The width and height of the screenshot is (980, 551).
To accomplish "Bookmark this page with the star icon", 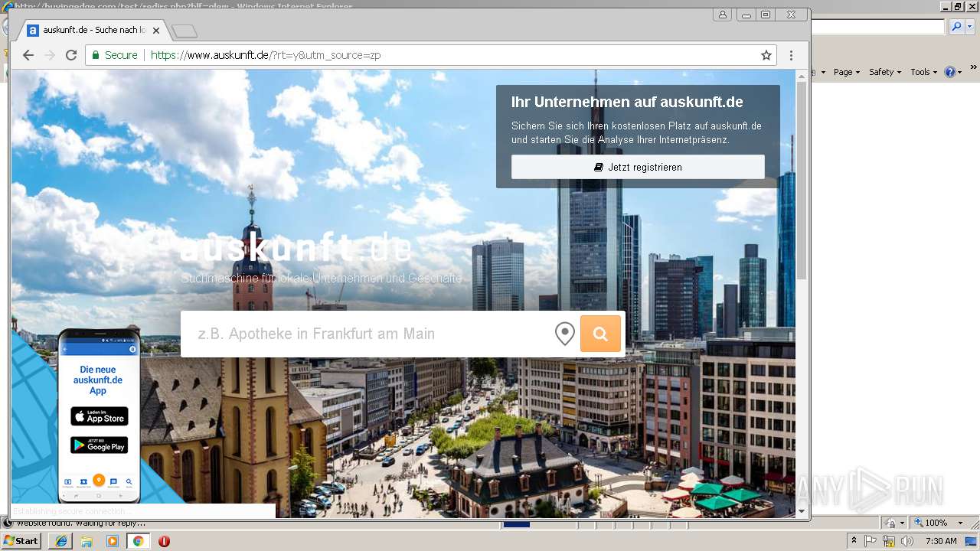I will (766, 55).
